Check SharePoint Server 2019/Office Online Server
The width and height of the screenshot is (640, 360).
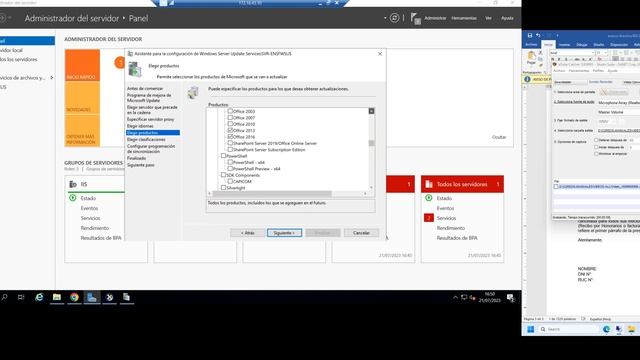point(230,143)
